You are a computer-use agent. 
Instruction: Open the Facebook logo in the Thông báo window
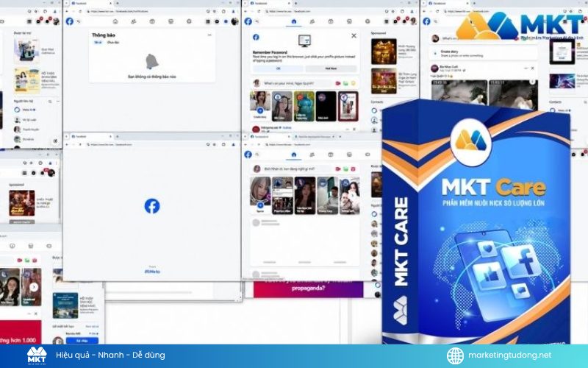point(70,21)
